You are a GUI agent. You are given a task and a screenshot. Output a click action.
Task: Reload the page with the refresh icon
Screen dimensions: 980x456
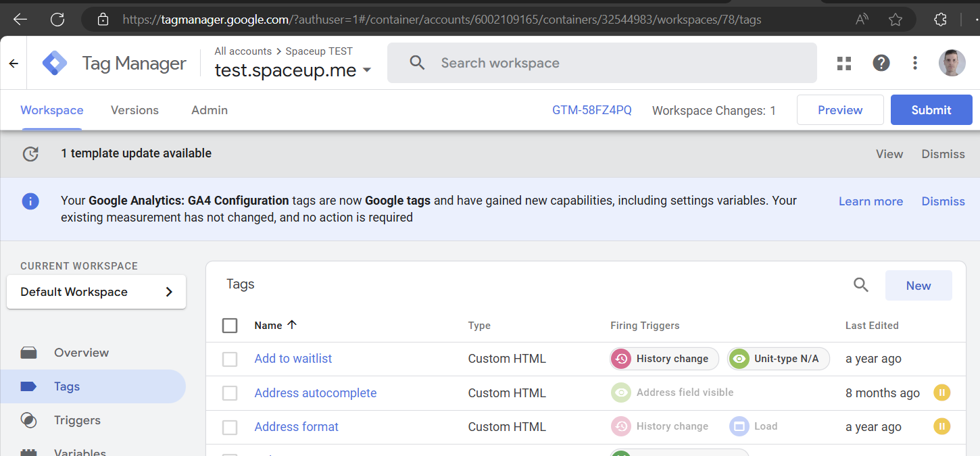pos(58,20)
